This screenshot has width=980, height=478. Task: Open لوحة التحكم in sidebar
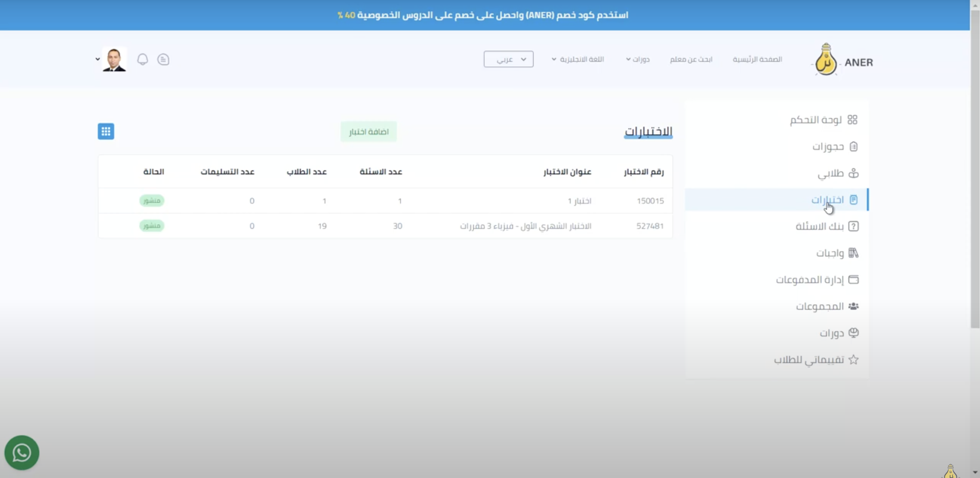(816, 120)
